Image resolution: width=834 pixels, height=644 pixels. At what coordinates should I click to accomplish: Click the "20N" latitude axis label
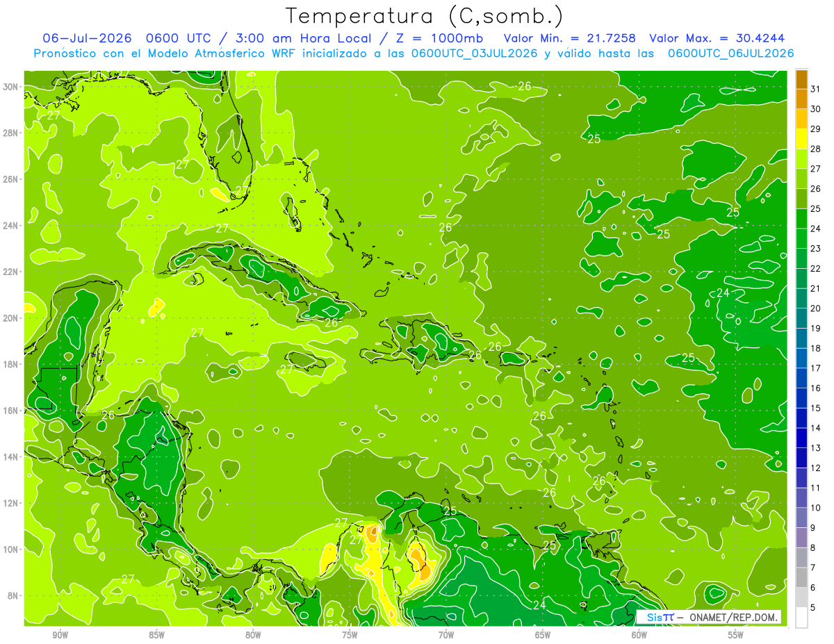12,318
